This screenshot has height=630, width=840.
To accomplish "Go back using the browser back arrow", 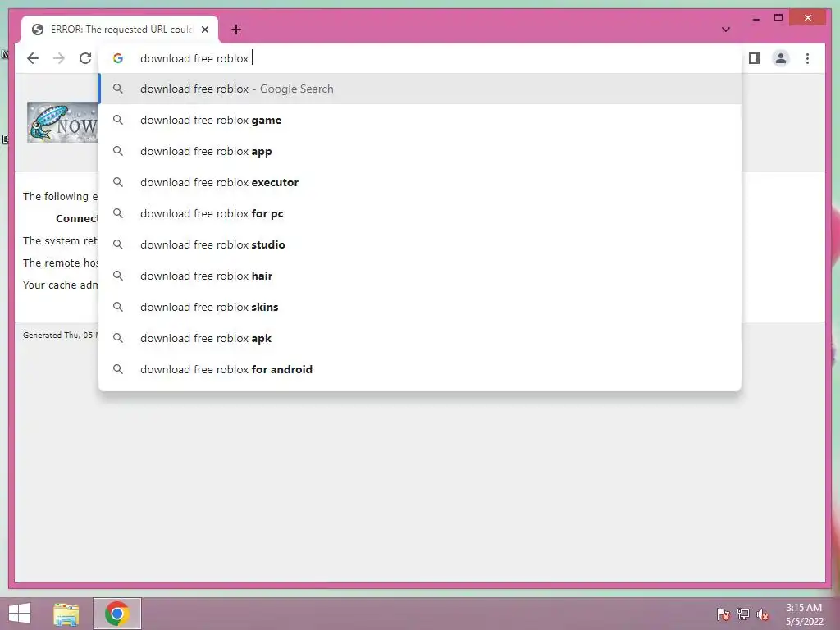I will coord(33,58).
